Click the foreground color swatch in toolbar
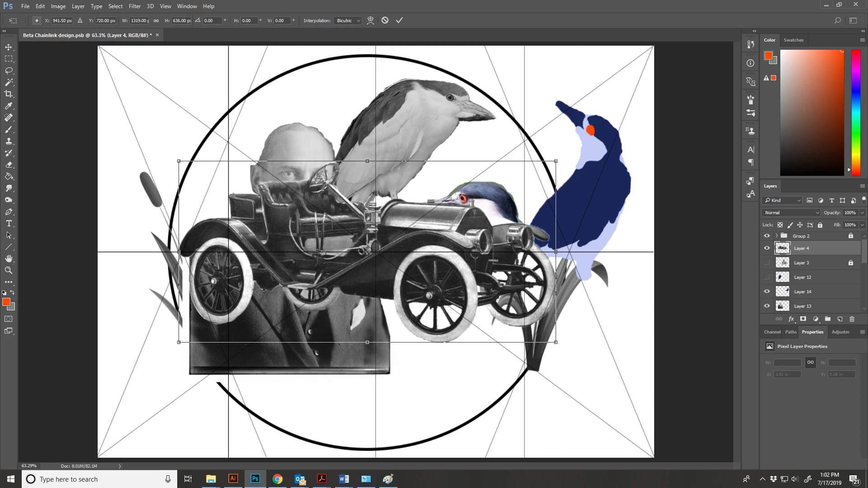Image resolution: width=868 pixels, height=488 pixels. click(x=6, y=302)
